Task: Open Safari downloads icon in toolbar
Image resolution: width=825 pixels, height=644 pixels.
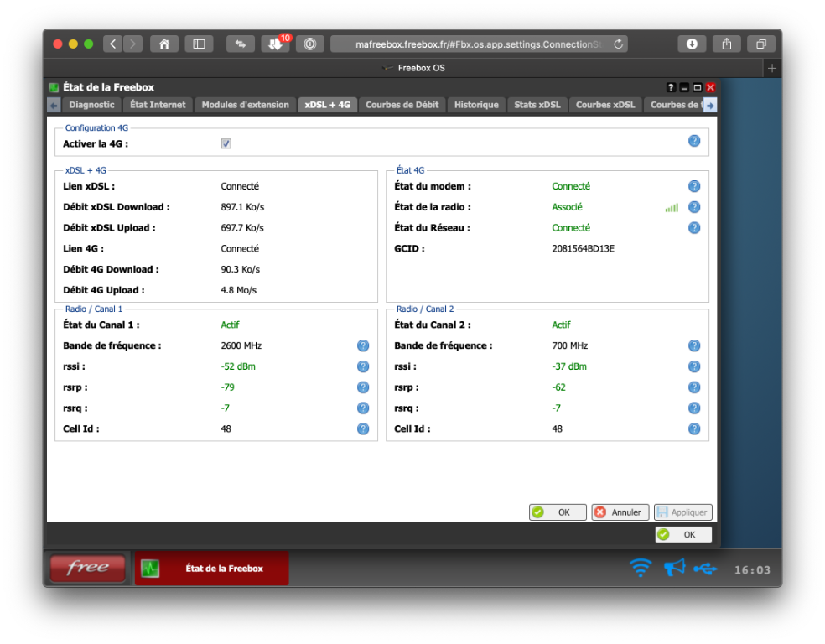Action: tap(692, 44)
